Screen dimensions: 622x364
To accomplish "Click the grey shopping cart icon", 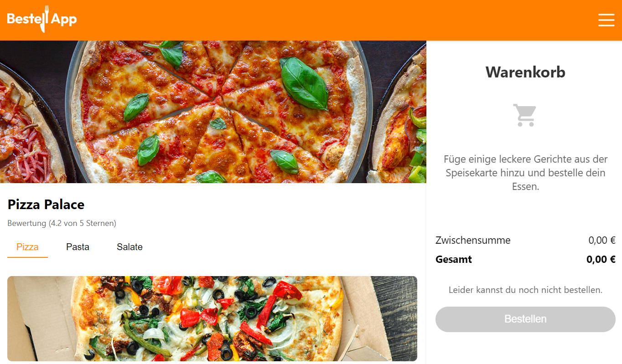I will pos(525,115).
